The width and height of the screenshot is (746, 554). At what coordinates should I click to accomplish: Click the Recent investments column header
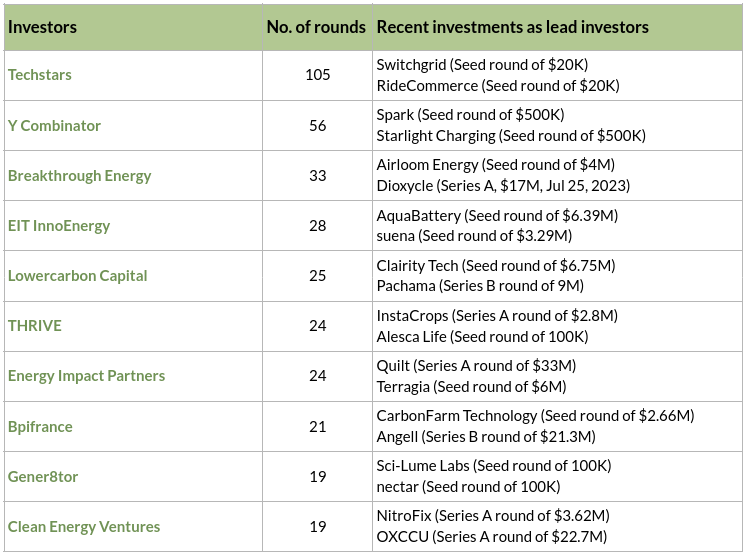coord(512,27)
